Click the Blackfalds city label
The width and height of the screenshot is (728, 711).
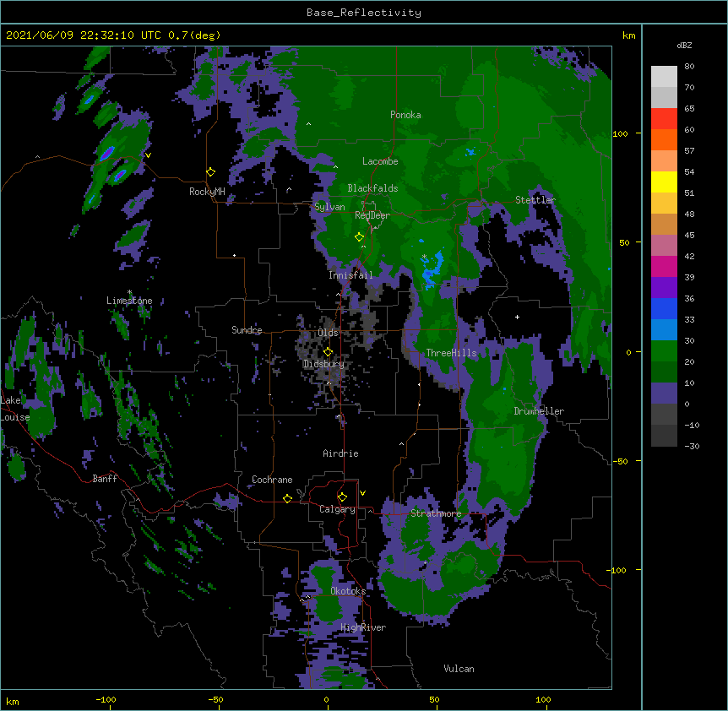372,188
